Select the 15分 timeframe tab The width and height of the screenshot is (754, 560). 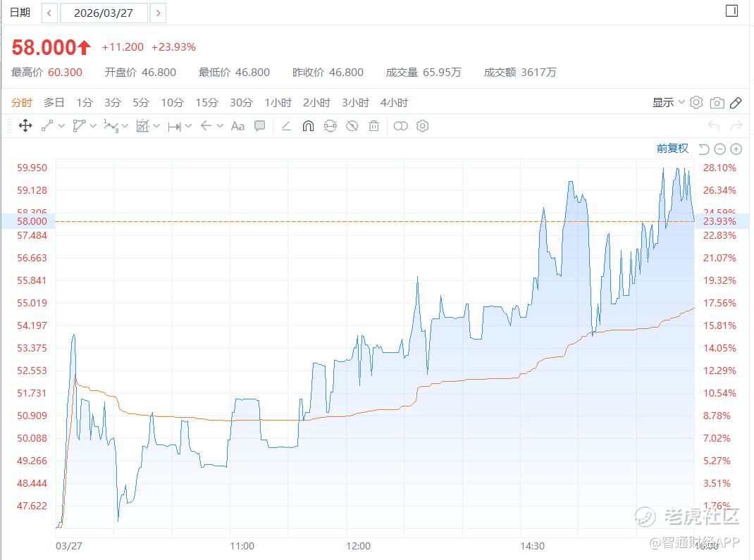point(206,103)
